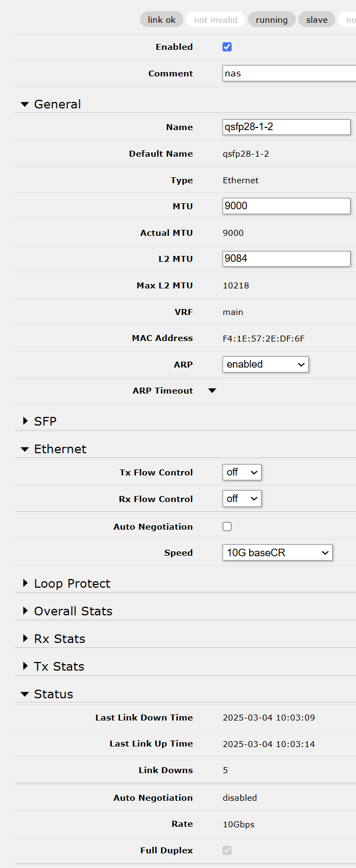Enable Auto Negotiation
This screenshot has height=868, width=356.
tap(227, 526)
